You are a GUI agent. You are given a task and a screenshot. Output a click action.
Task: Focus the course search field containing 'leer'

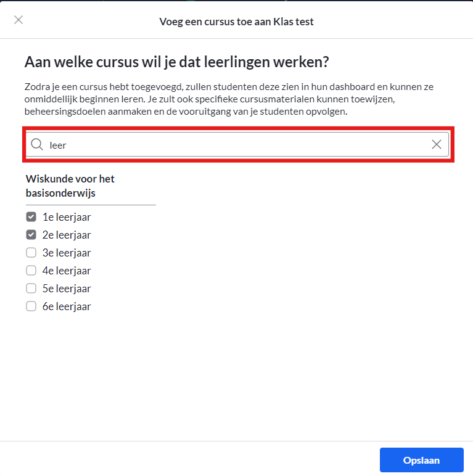pyautogui.click(x=237, y=144)
